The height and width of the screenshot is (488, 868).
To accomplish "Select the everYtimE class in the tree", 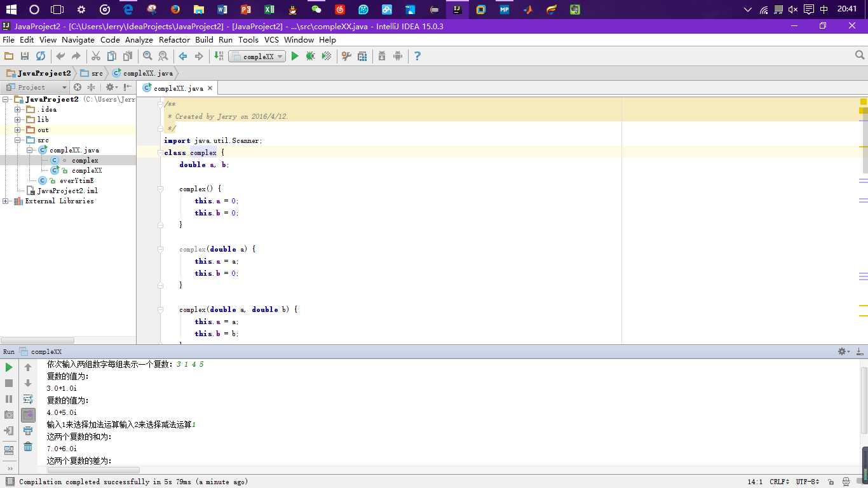I will 76,180.
